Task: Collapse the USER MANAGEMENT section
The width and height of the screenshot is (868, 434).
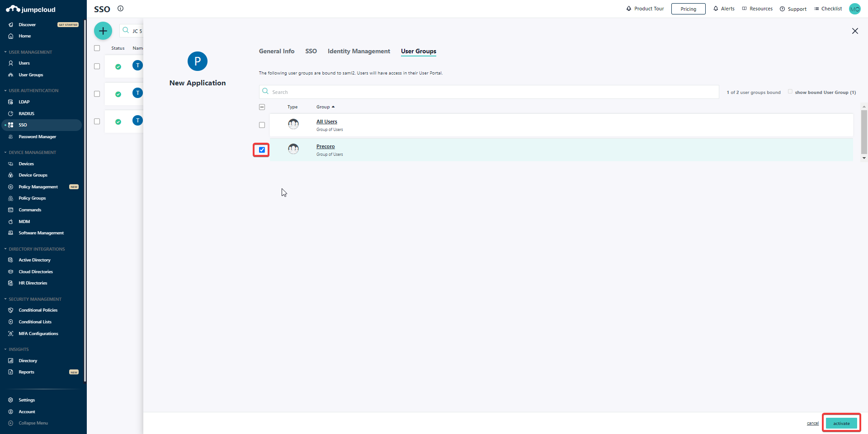Action: (x=30, y=52)
